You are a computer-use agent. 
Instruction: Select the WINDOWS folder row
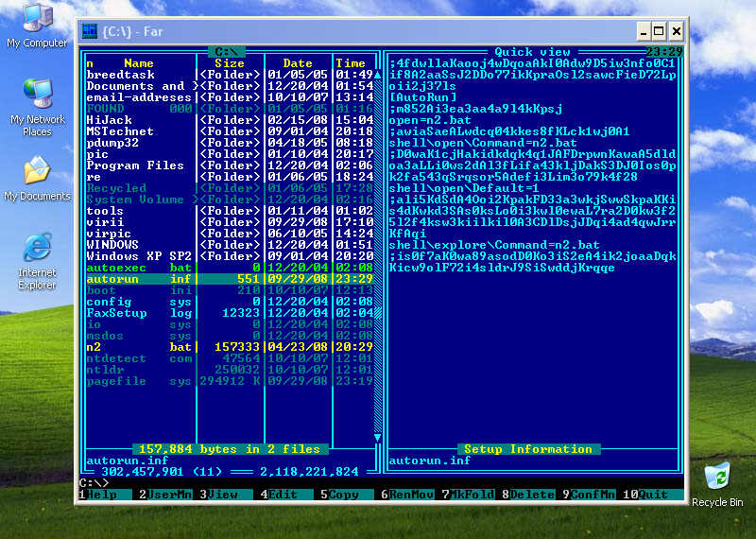click(230, 245)
